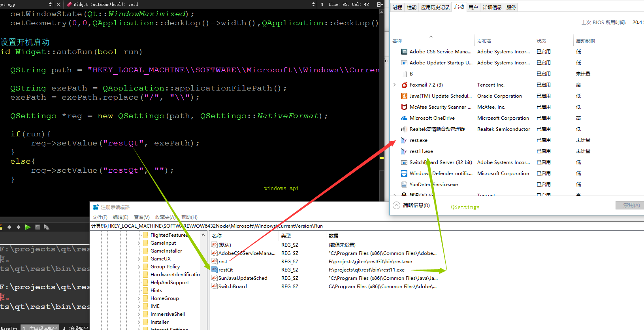The height and width of the screenshot is (330, 644).
Task: Sort startup list by 启动影响 column header
Action: pos(593,41)
